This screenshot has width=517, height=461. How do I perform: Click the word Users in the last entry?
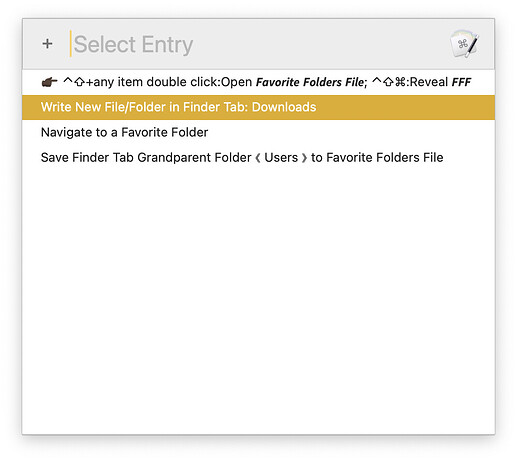[x=281, y=157]
